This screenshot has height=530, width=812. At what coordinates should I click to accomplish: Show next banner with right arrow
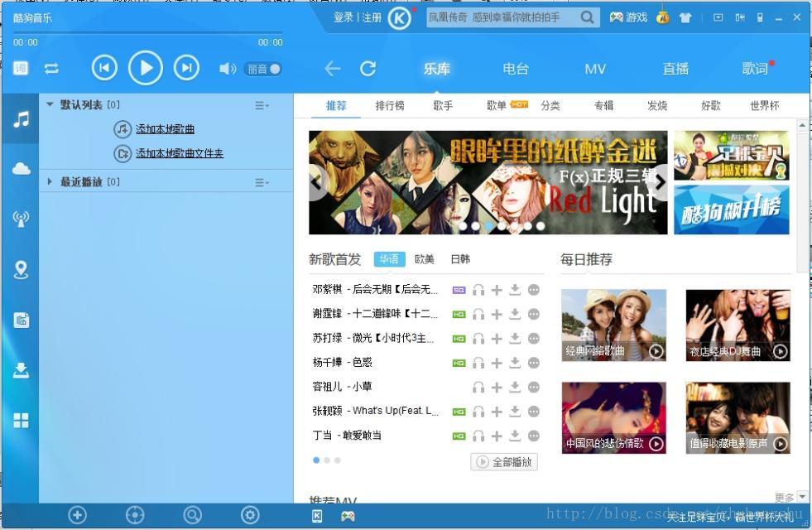point(659,182)
